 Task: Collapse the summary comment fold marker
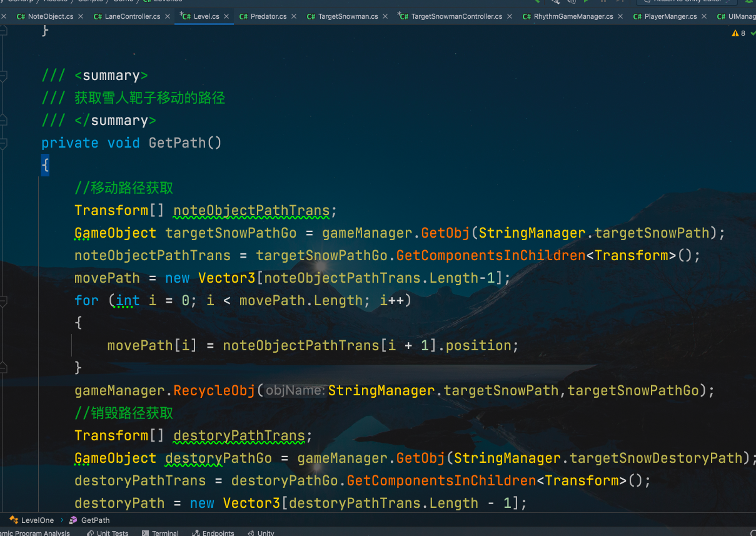3,76
